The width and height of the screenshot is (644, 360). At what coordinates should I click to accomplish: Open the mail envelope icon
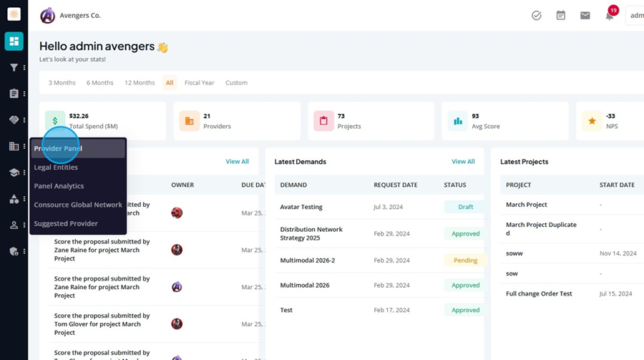click(585, 16)
